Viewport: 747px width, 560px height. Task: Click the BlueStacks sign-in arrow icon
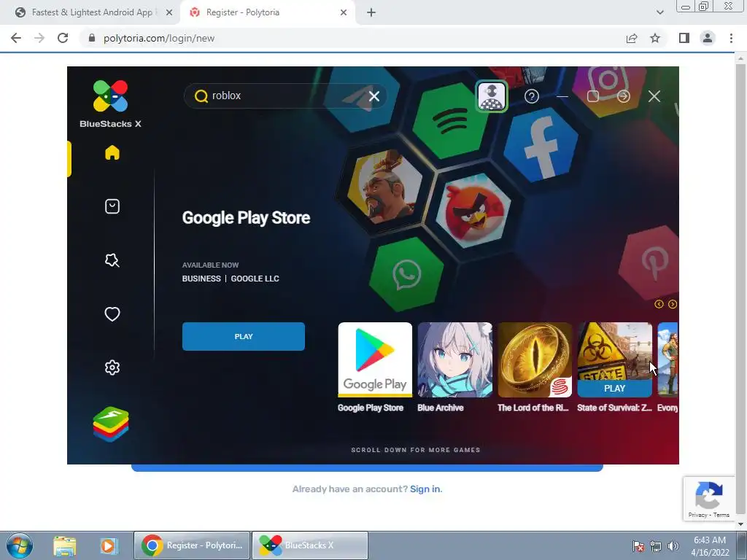[623, 96]
